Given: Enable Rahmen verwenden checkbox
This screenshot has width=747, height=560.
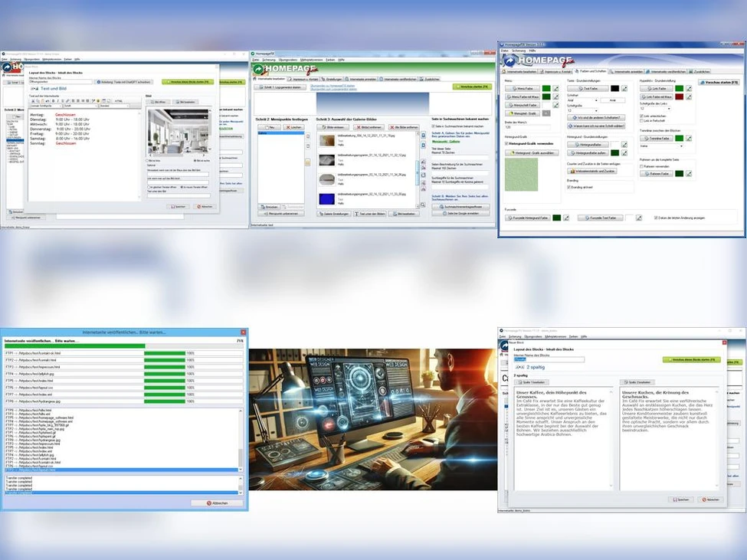Looking at the screenshot, I should 641,166.
